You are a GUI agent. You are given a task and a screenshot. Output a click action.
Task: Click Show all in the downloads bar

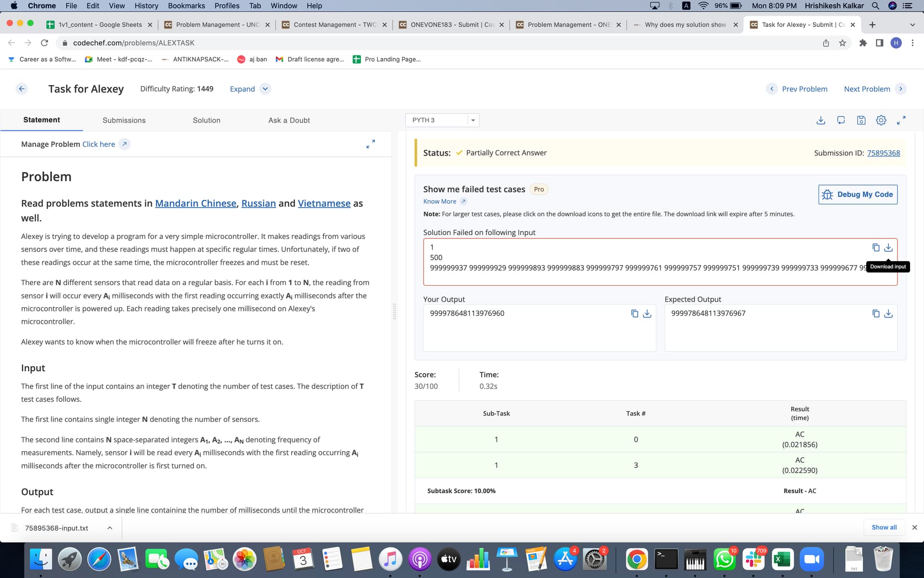tap(884, 527)
